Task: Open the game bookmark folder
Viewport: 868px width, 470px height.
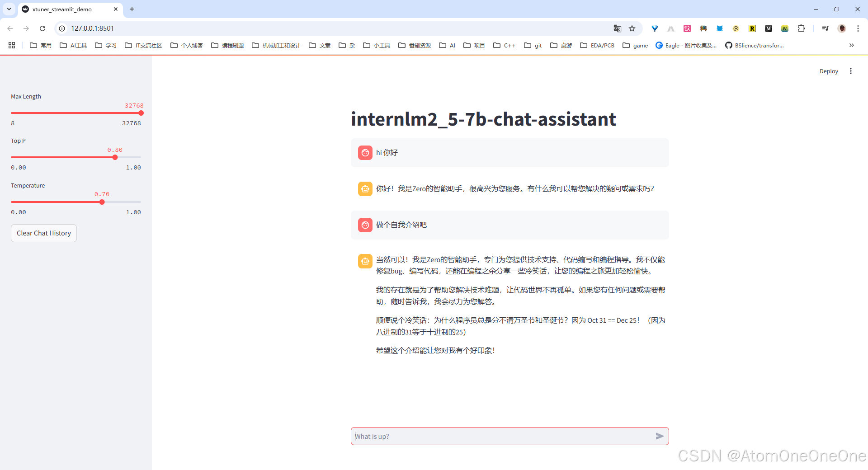Action: pyautogui.click(x=635, y=45)
